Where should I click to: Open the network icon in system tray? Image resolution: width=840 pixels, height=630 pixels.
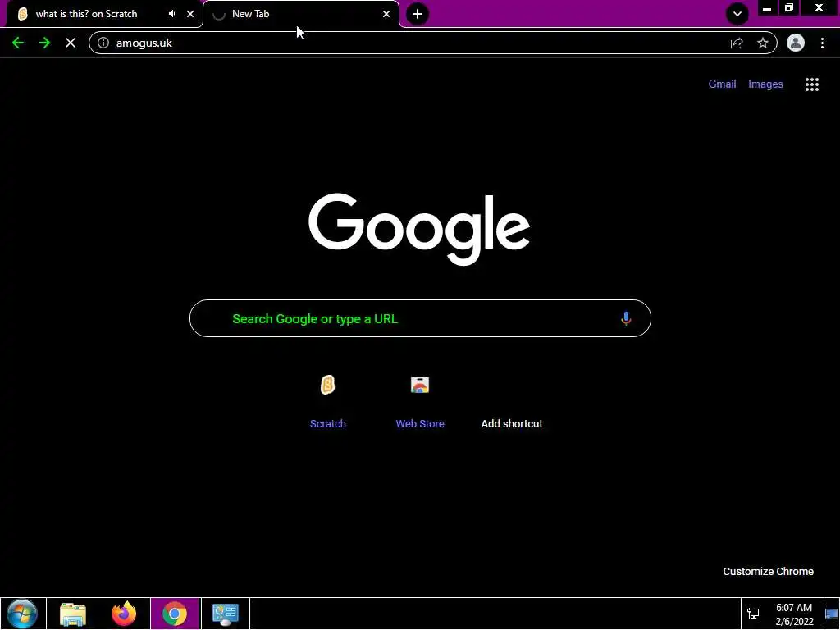tap(753, 614)
